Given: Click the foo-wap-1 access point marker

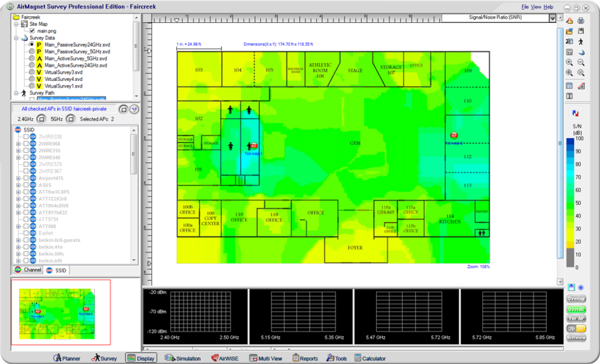Looking at the screenshot, I should [x=254, y=146].
